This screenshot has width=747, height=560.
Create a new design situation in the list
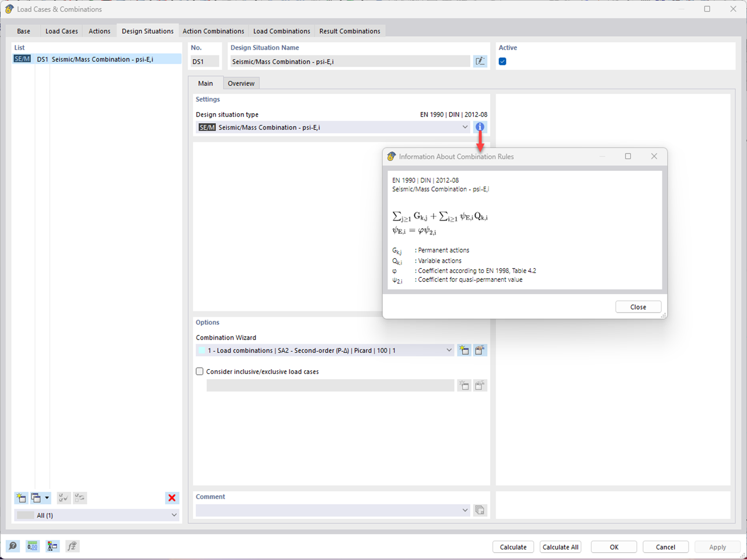tap(20, 498)
